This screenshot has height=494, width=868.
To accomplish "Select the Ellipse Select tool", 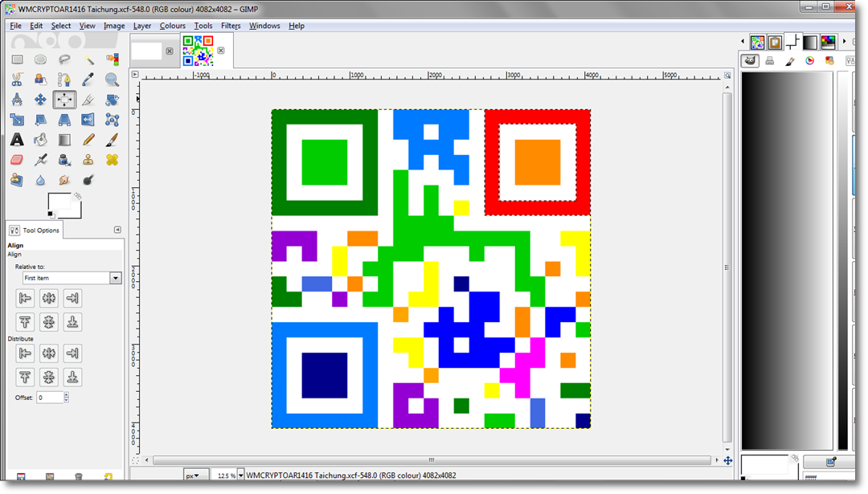I will click(x=40, y=59).
